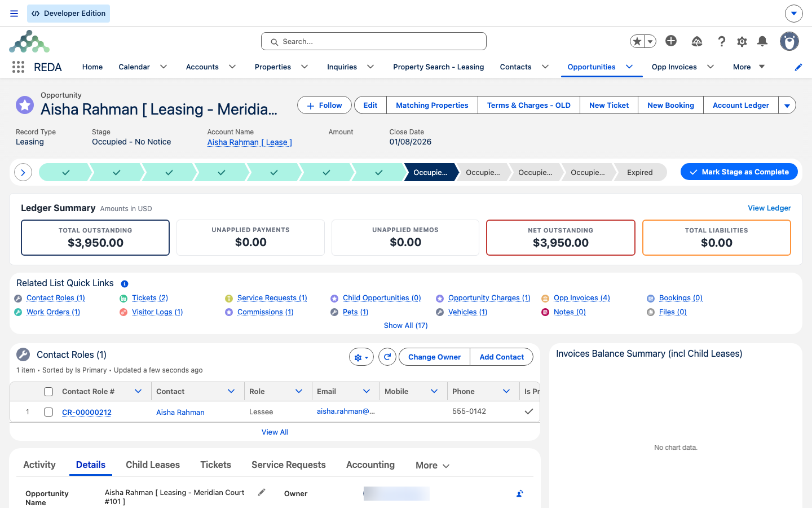The width and height of the screenshot is (812, 508).
Task: Click the Total Outstanding $3,950.00 card
Action: coord(95,238)
